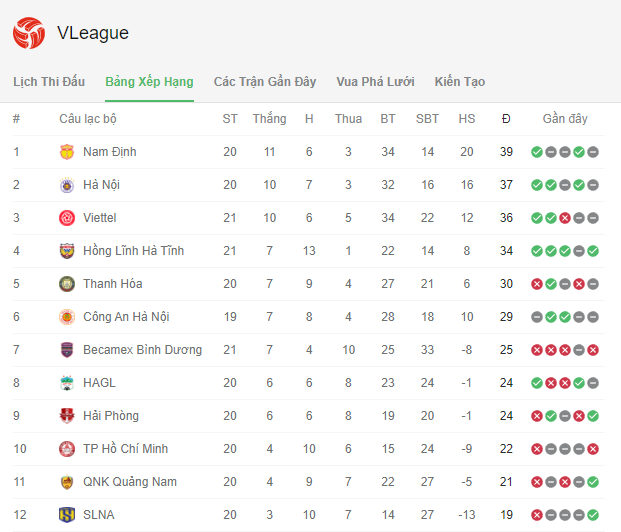Click Viettel's red loss result indicator
621x532 pixels.
[x=565, y=218]
